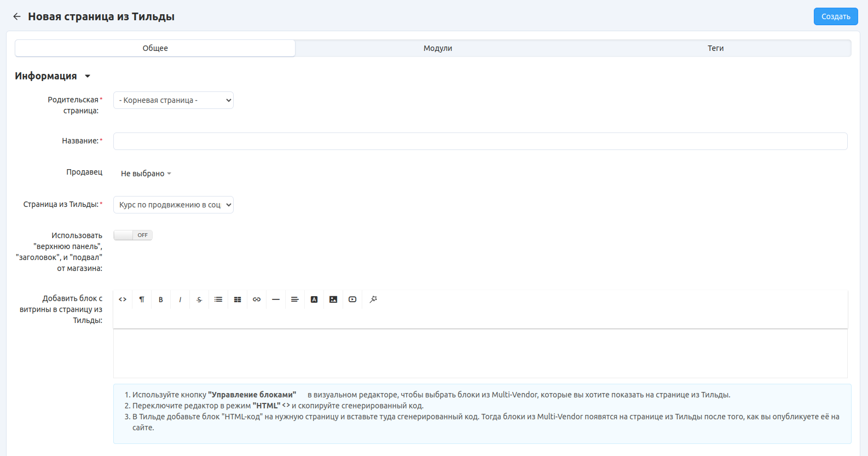Open the parent page dropdown
The height and width of the screenshot is (456, 868).
(x=173, y=100)
